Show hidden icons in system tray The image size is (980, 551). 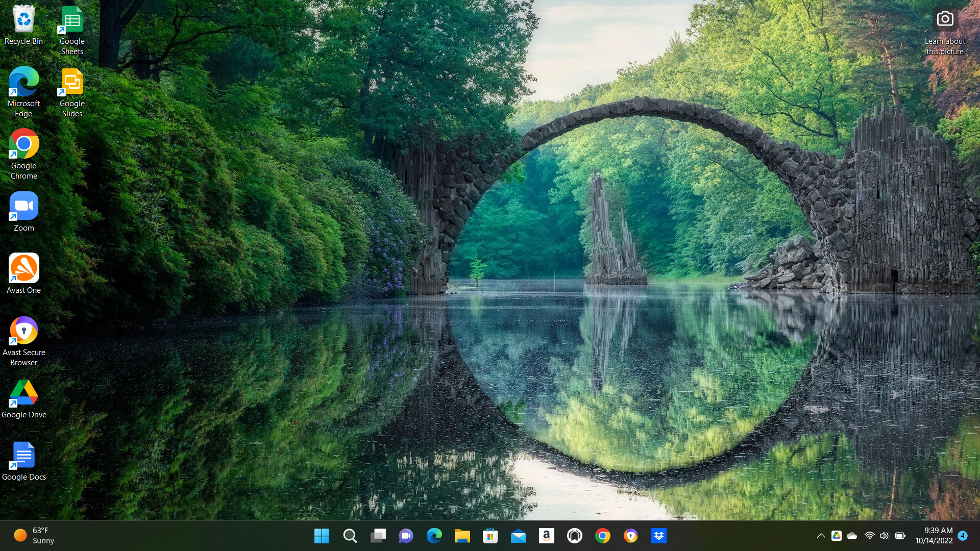[821, 536]
